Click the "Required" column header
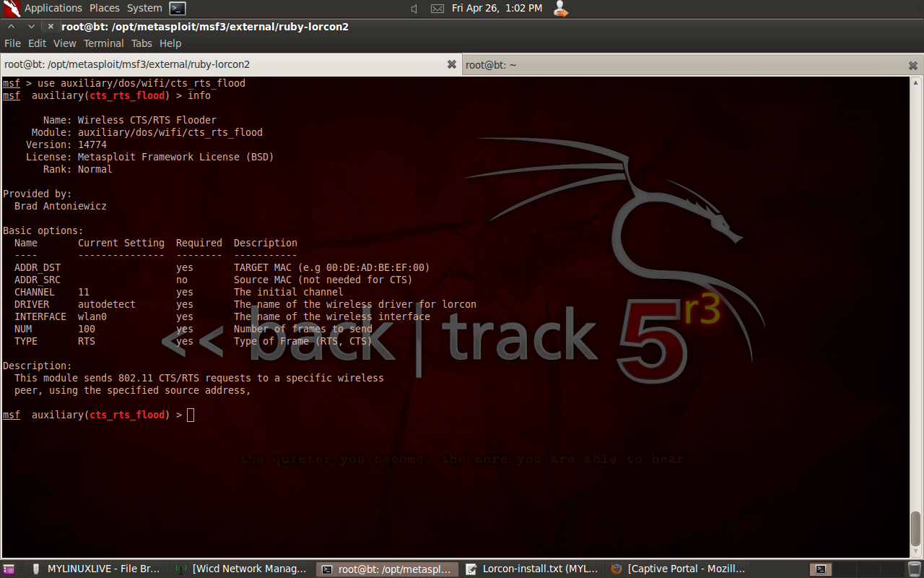The image size is (924, 578). click(199, 243)
